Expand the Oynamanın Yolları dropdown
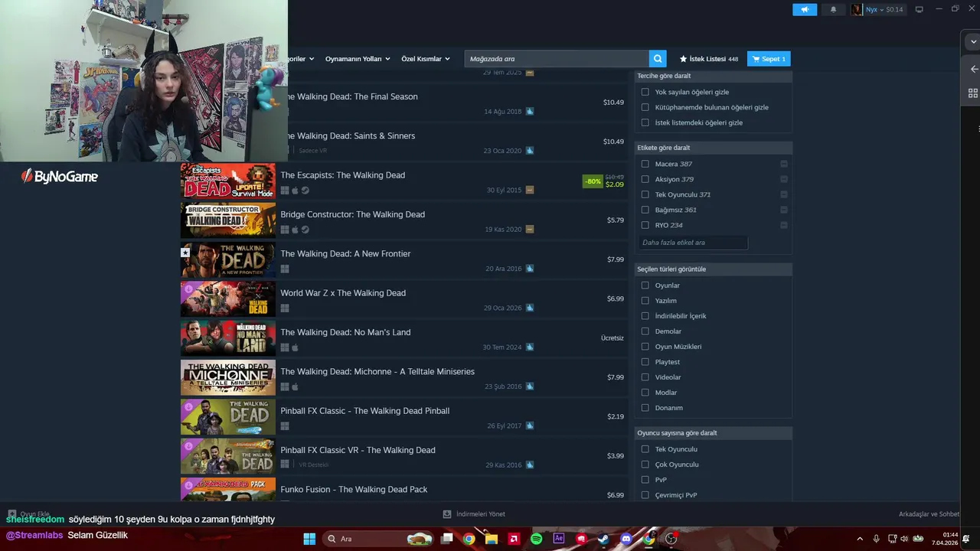Screen dimensions: 980x551 coord(358,59)
